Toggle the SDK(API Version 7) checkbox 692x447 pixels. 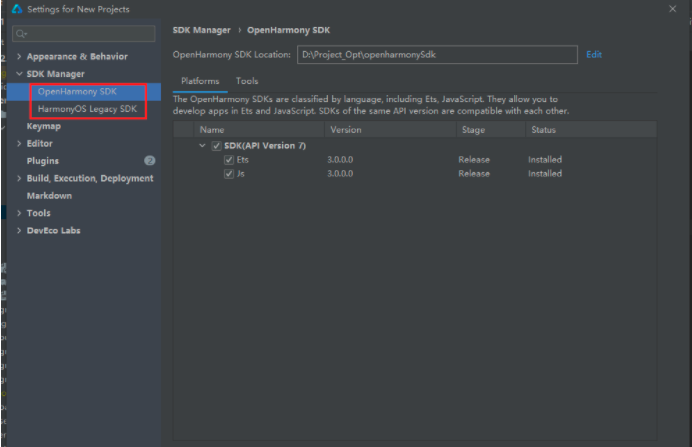coord(216,146)
